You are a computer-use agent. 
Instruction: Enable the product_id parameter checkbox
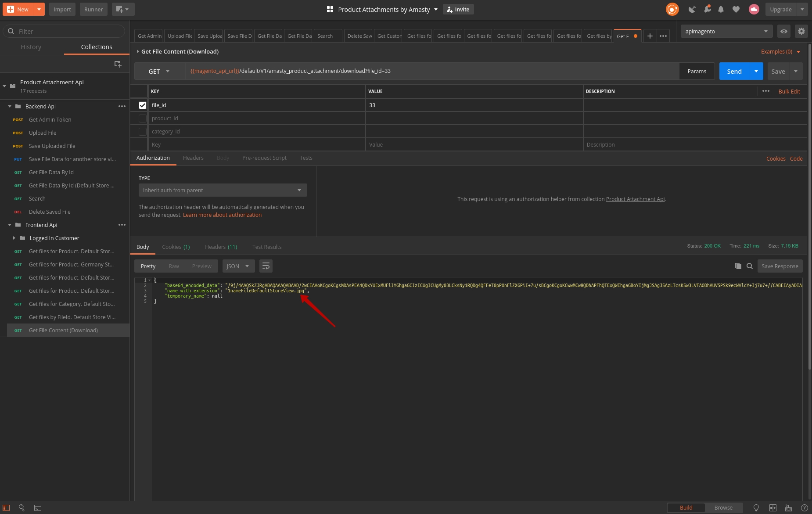tap(142, 119)
